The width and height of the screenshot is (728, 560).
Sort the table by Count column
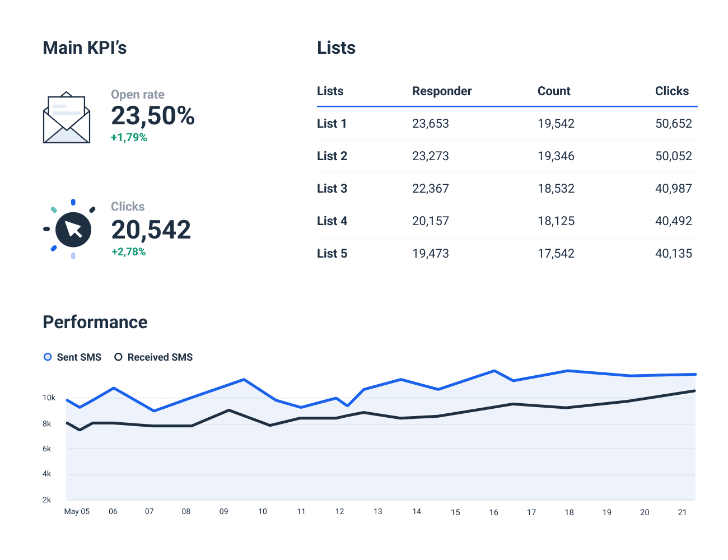tap(554, 91)
